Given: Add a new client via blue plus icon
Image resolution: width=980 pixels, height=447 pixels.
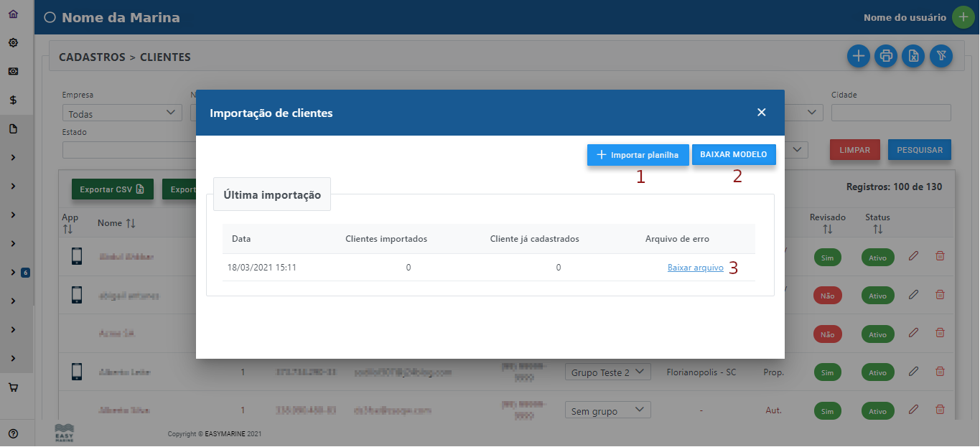Looking at the screenshot, I should click(x=858, y=56).
